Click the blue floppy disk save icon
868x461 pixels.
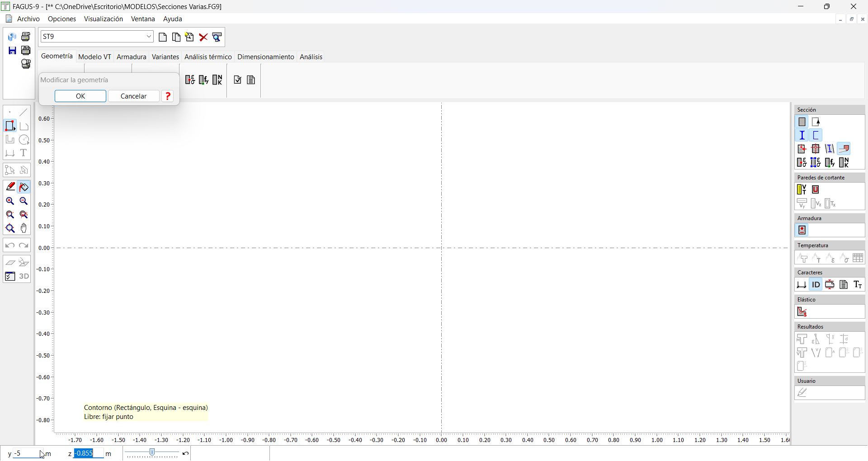click(x=12, y=51)
